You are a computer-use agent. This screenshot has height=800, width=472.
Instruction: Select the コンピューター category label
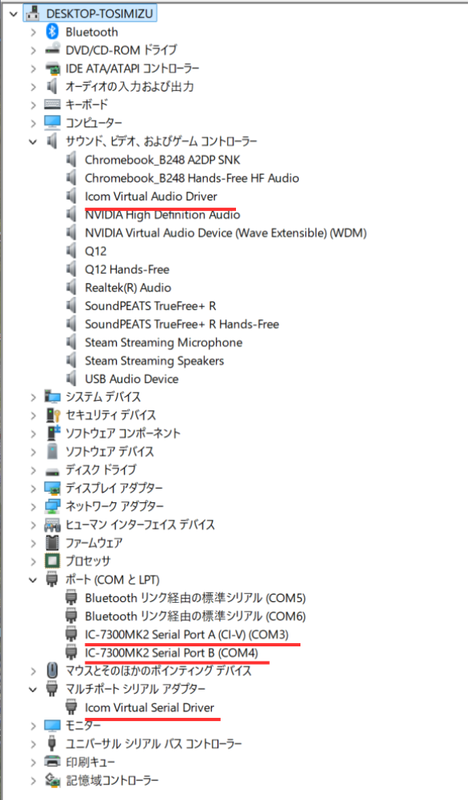click(x=94, y=123)
